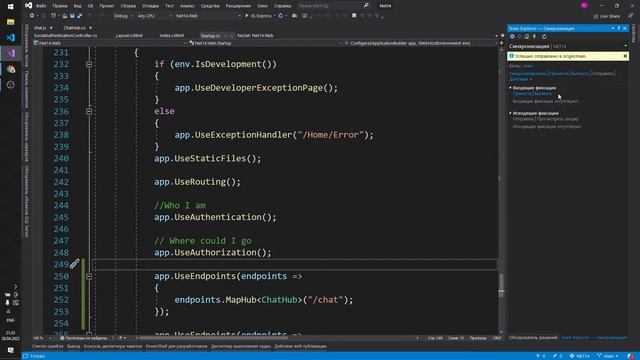Switch to SocialAuthenticationController.cs tab

point(66,36)
